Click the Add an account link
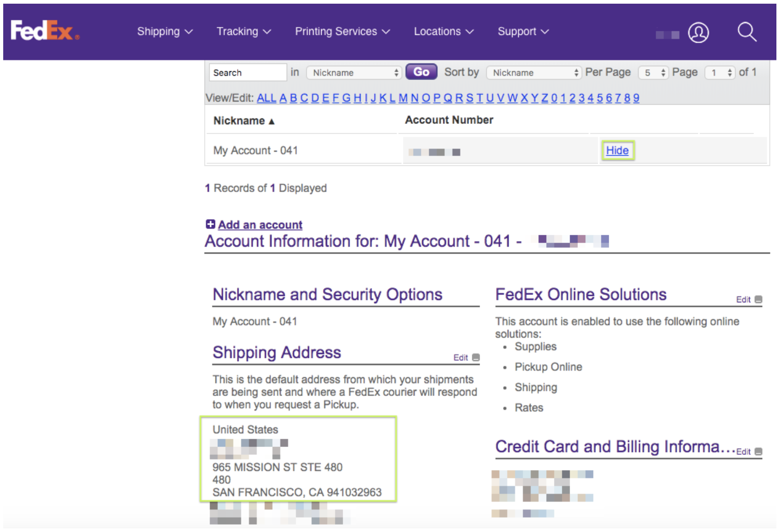The image size is (781, 532). [x=260, y=225]
